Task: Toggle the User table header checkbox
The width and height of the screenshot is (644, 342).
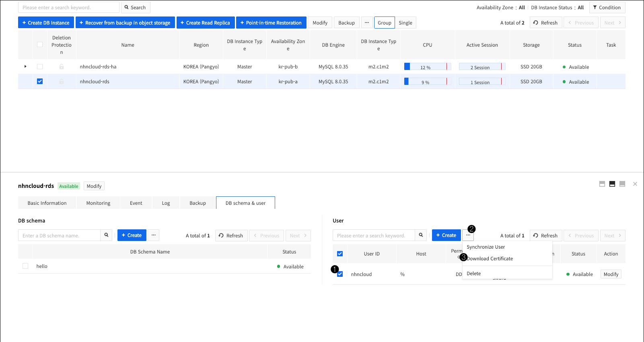Action: [x=340, y=253]
